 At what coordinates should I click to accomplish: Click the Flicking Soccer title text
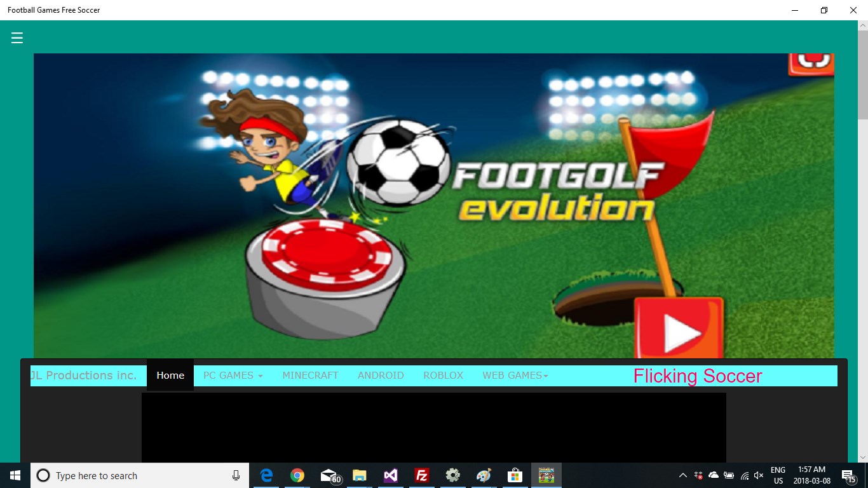point(697,376)
